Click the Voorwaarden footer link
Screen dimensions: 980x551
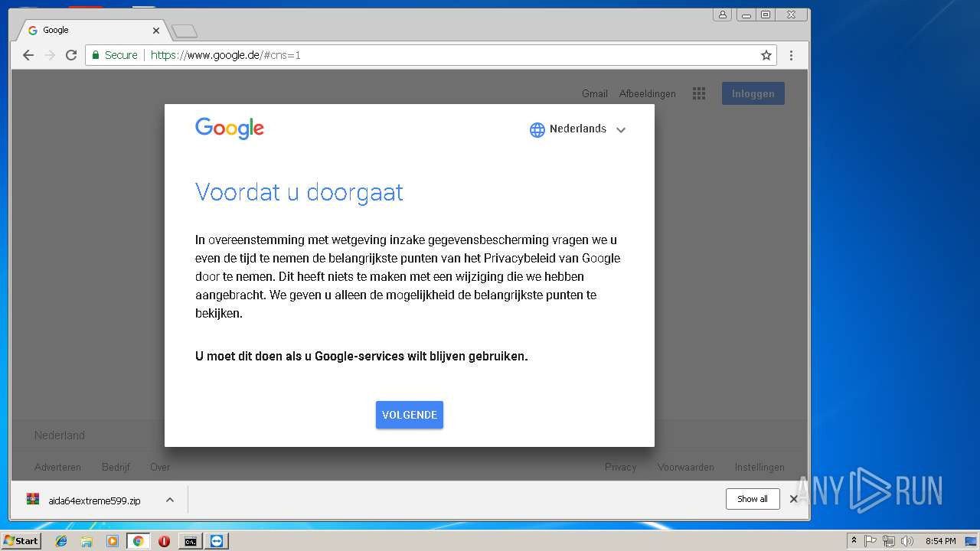685,467
